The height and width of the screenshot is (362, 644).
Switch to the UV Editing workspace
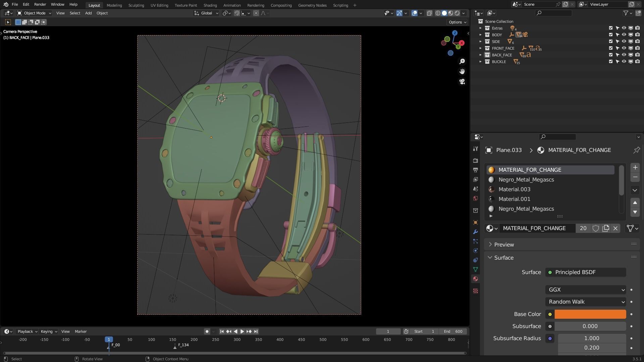159,5
